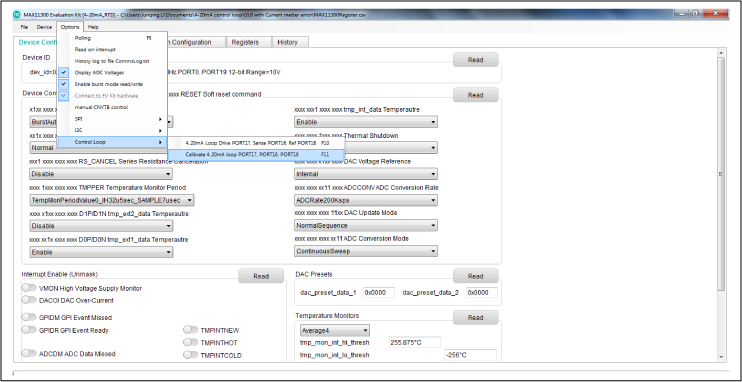This screenshot has width=742, height=382.
Task: Toggle VMON High Voltage Supply Monitor switch
Action: [x=29, y=288]
